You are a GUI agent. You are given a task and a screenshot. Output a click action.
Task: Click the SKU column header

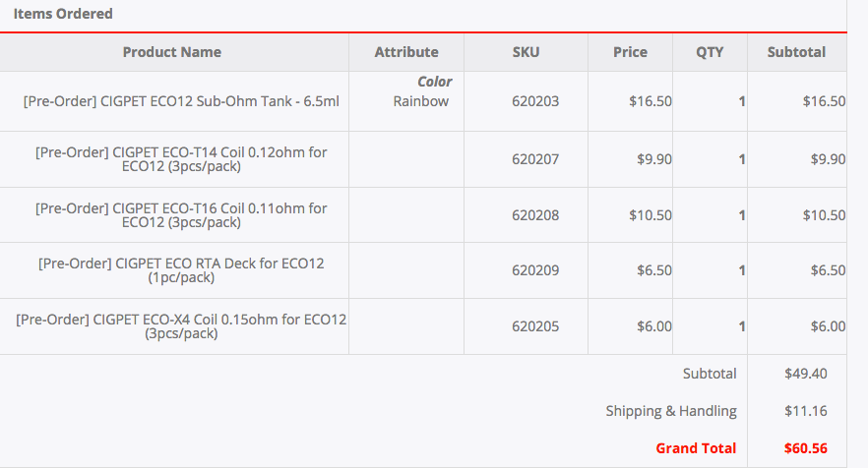[x=526, y=52]
